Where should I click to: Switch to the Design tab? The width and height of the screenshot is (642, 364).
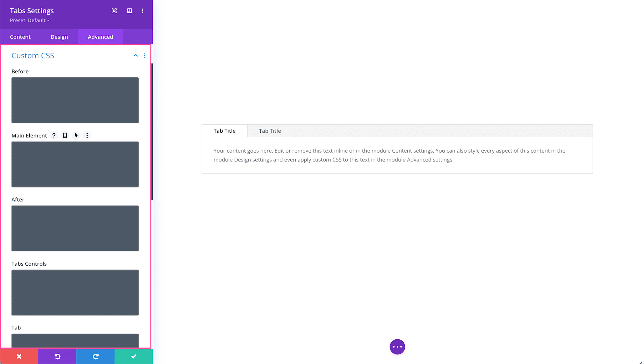coord(59,37)
